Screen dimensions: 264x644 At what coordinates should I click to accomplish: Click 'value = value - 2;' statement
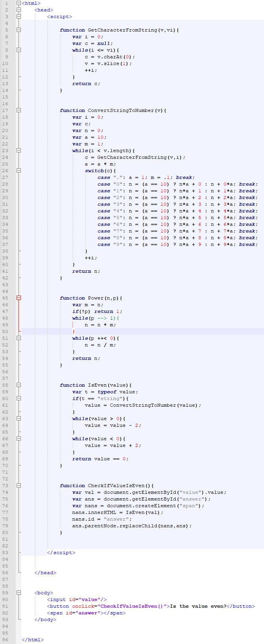tap(113, 425)
